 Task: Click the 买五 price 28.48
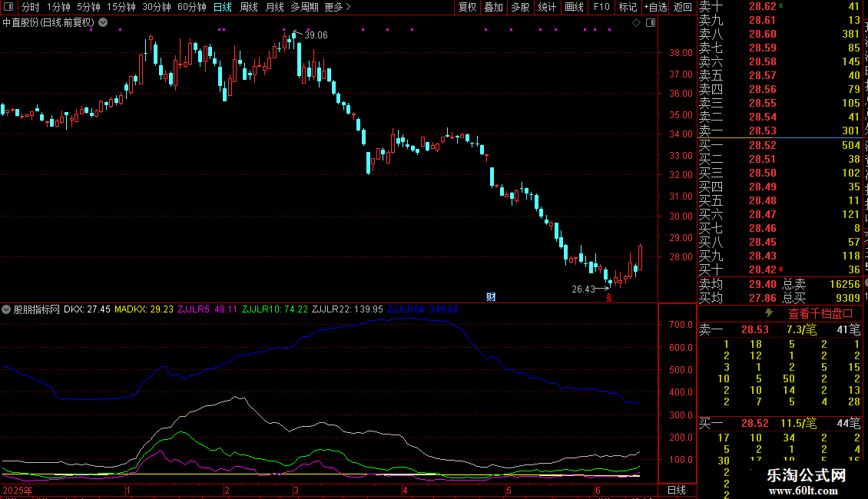pos(763,200)
